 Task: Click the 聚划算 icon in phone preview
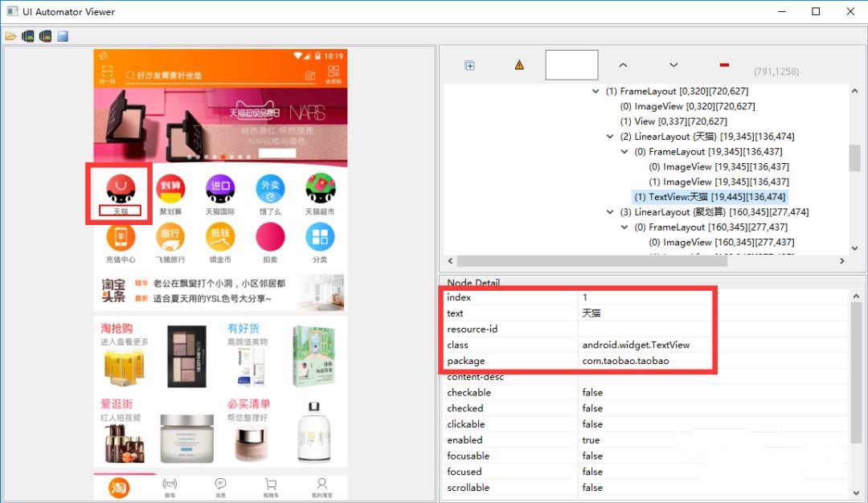tap(170, 190)
